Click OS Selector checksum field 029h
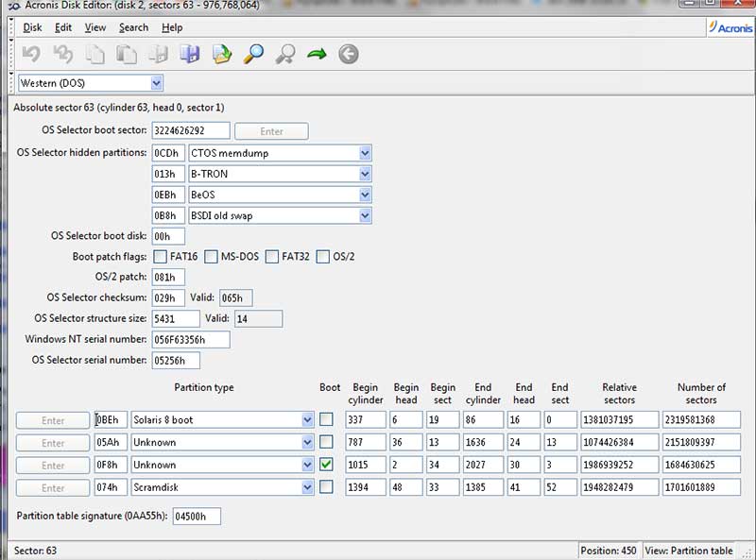The image size is (756, 560). tap(168, 297)
